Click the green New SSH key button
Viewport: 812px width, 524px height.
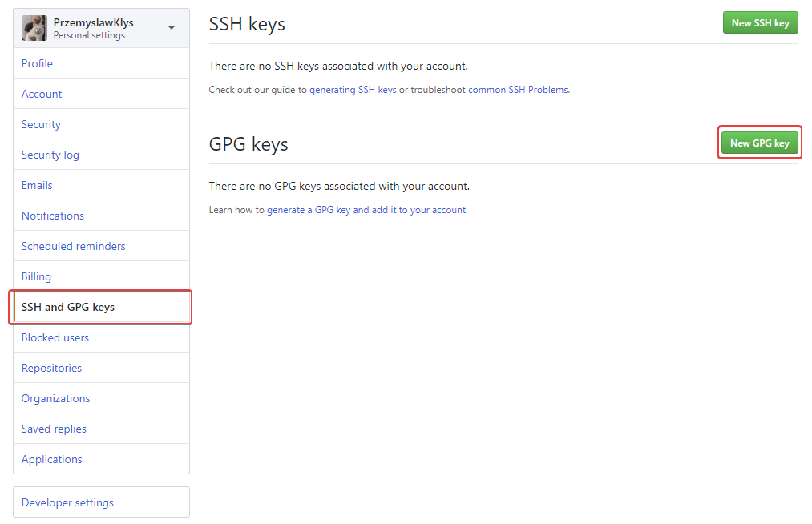point(759,22)
